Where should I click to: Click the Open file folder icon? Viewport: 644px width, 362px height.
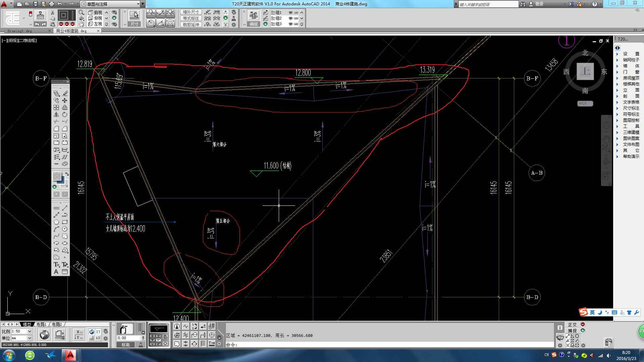click(x=28, y=4)
